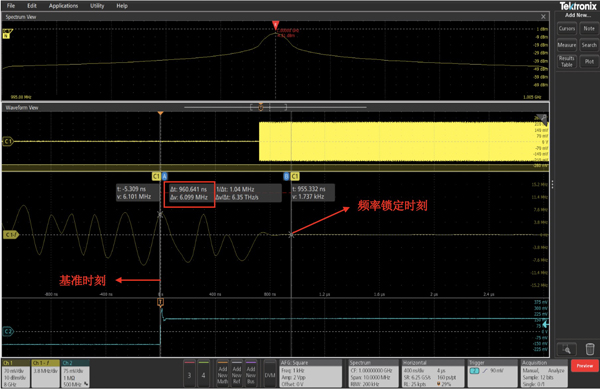Toggle channel 4 button on
This screenshot has width=600, height=389.
(204, 373)
